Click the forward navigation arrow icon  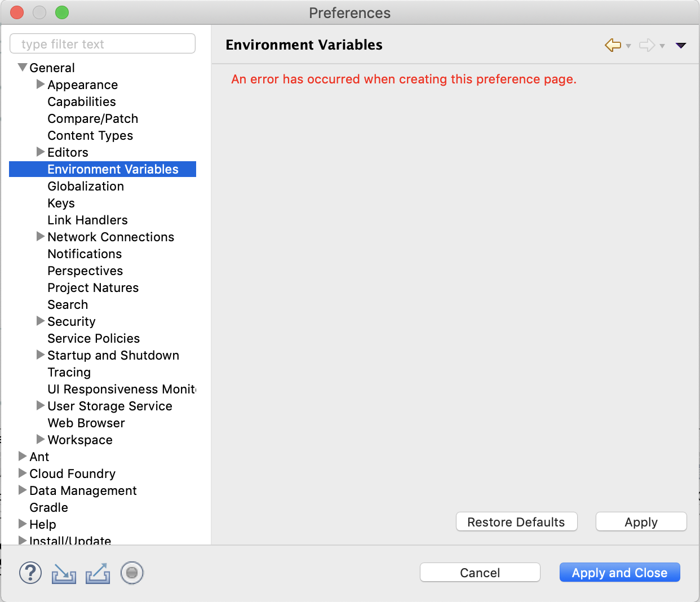click(646, 45)
